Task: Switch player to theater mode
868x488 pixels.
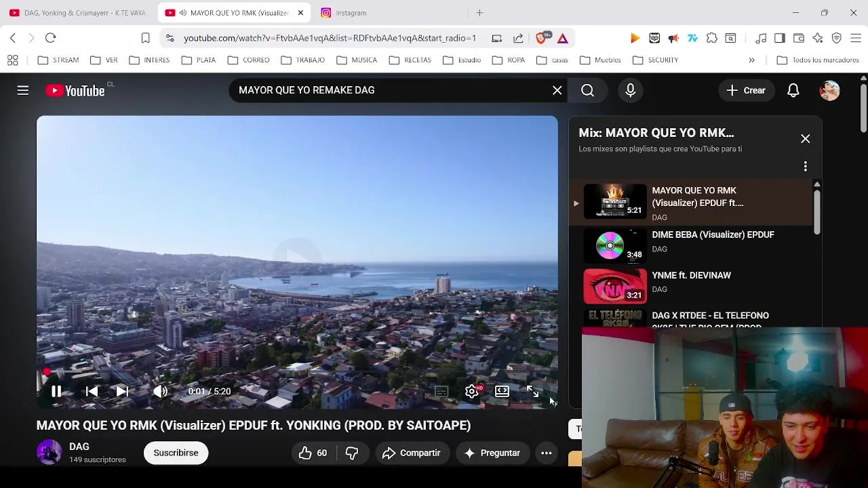Action: (x=502, y=391)
